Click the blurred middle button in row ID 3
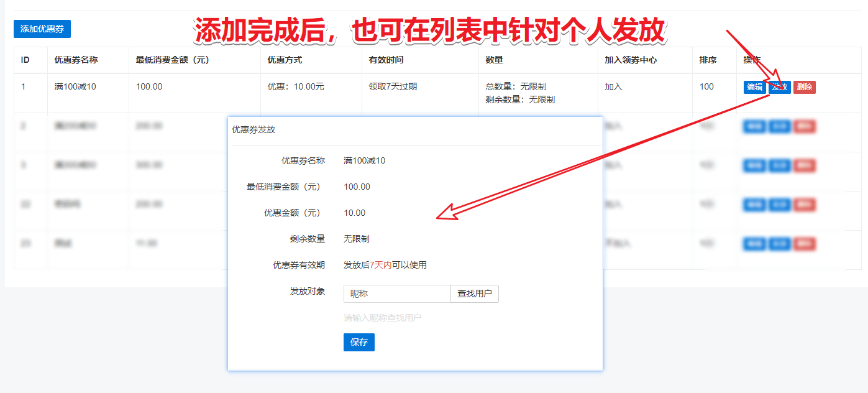The width and height of the screenshot is (868, 393). coord(779,165)
